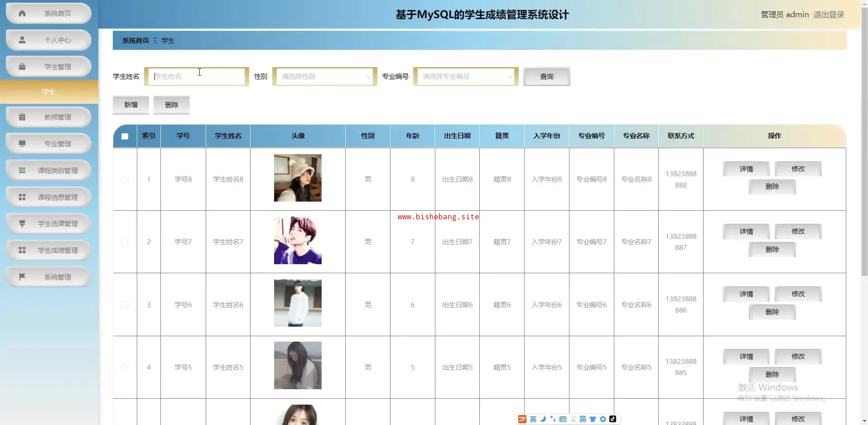This screenshot has height=425, width=868.
Task: Select the 学生 submenu item in sidebar
Action: point(49,92)
